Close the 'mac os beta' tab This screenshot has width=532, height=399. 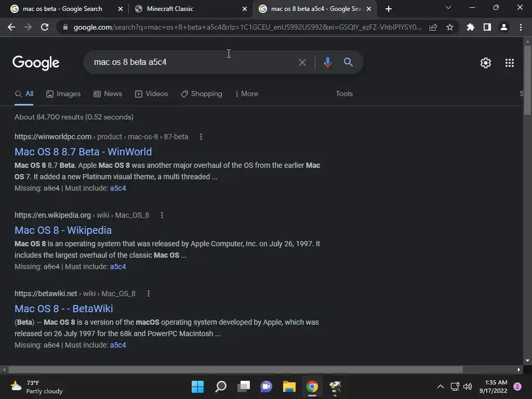pyautogui.click(x=121, y=9)
